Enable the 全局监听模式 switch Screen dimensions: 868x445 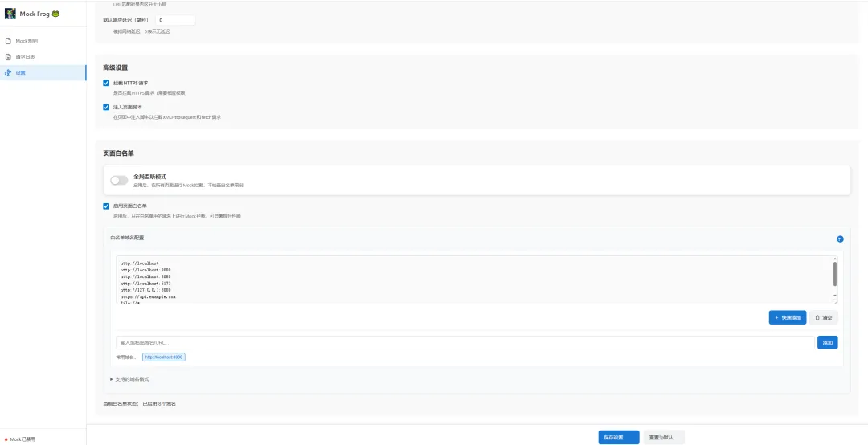(119, 181)
